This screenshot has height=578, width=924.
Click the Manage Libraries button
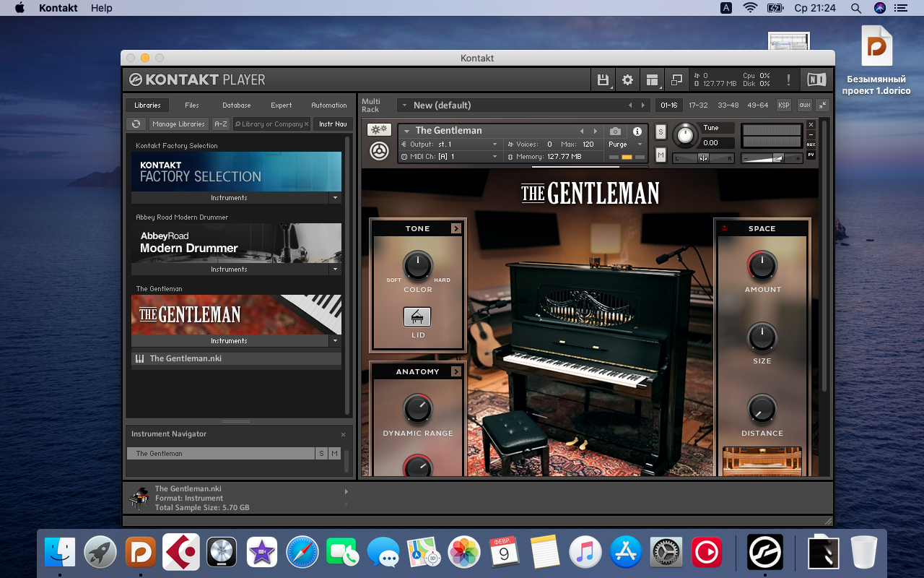coord(178,124)
